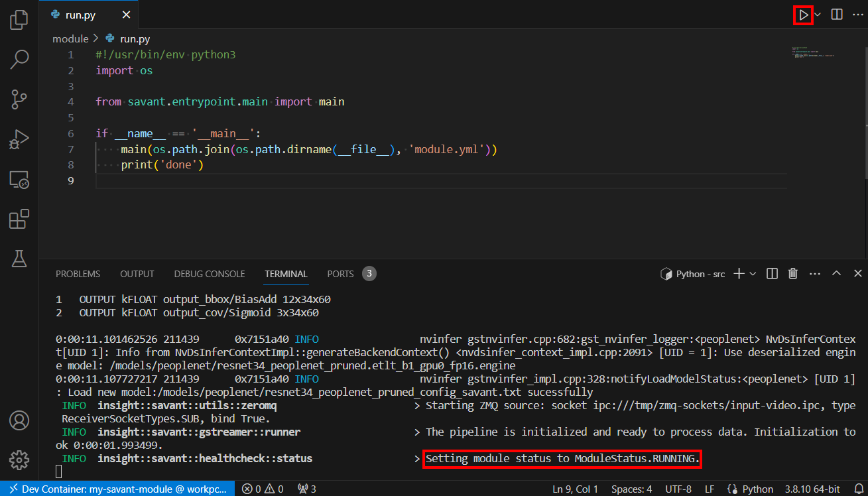Open the Remote Explorer icon
This screenshot has width=868, height=496.
tap(19, 179)
